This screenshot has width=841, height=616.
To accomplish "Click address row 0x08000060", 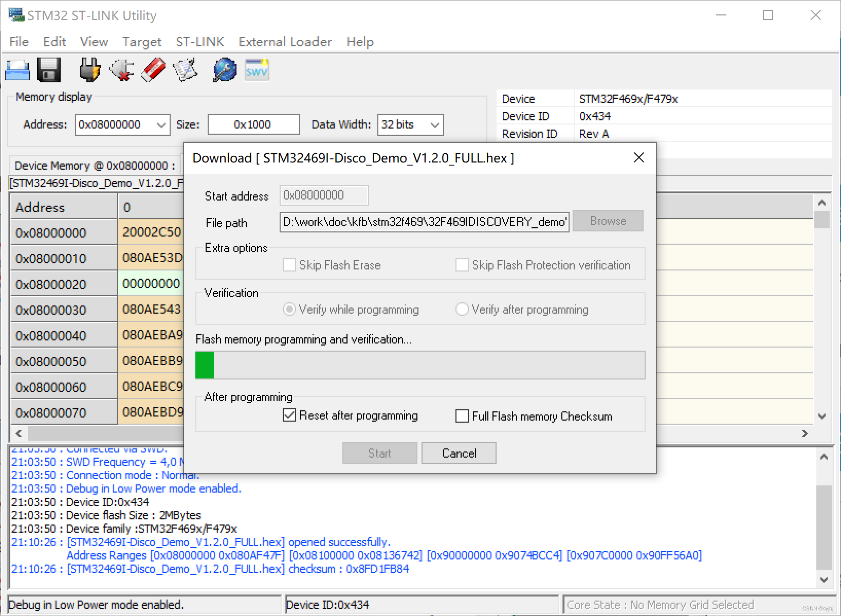I will [64, 387].
